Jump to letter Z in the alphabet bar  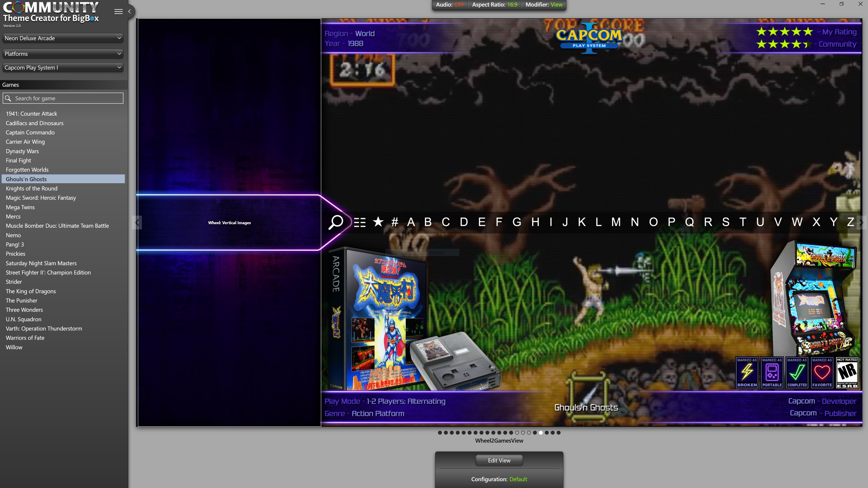coord(850,222)
